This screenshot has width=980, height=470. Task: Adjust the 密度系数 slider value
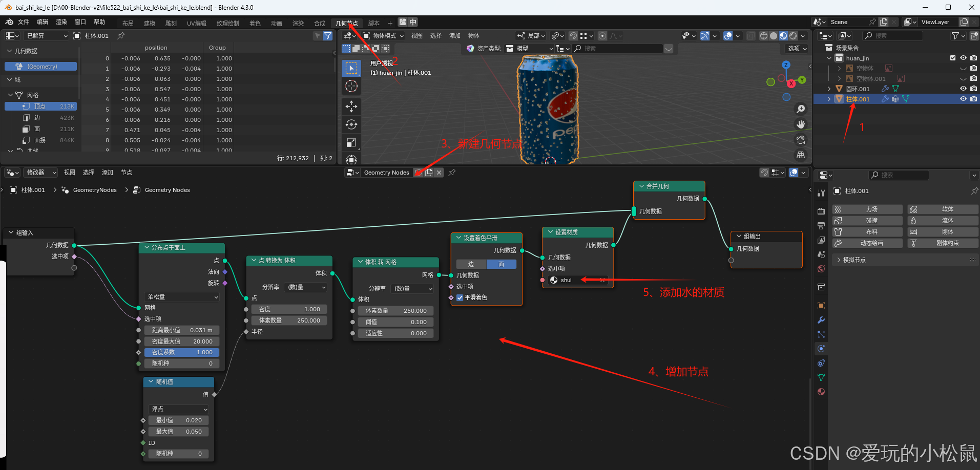pos(182,352)
